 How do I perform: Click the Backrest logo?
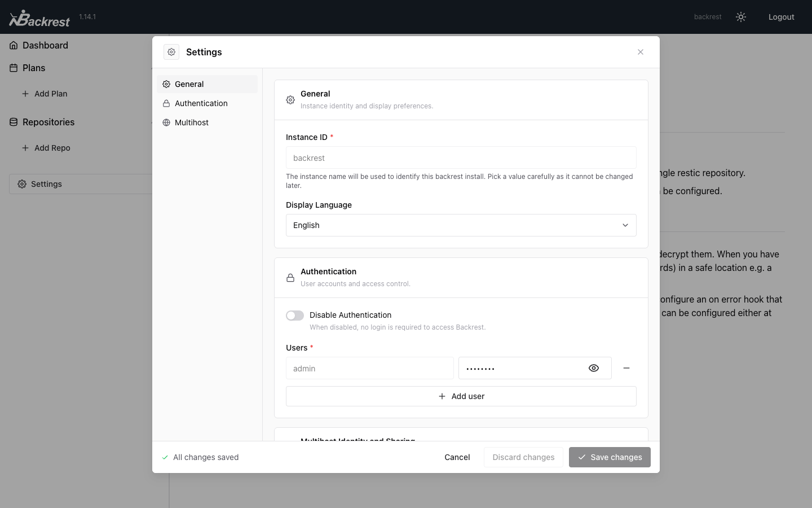click(x=39, y=18)
